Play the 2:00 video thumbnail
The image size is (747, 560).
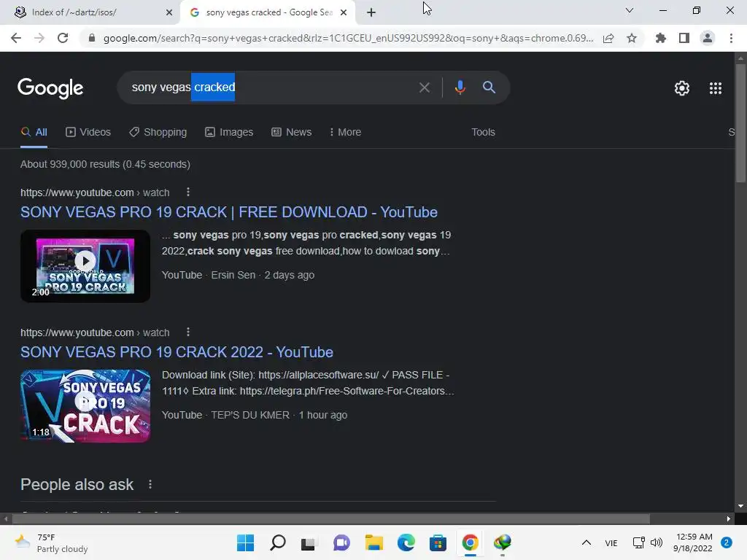(x=85, y=266)
